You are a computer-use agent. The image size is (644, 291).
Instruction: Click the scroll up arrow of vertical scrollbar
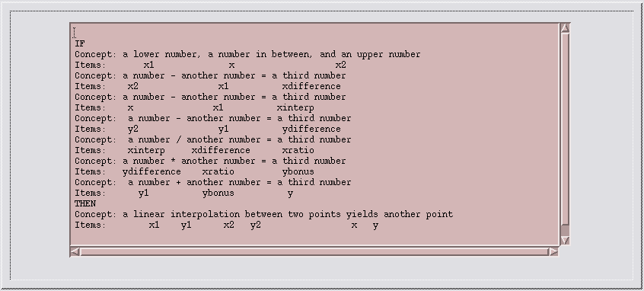tap(565, 28)
